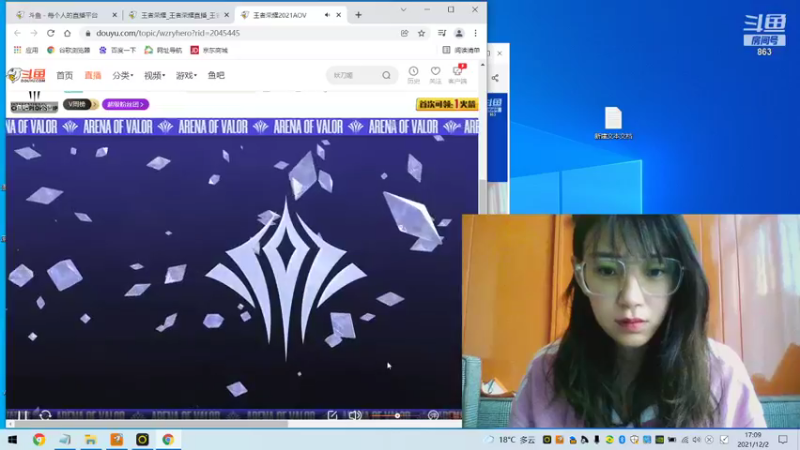This screenshot has width=800, height=450.
Task: Switch to the first 斗鱼 tab
Action: click(65, 15)
